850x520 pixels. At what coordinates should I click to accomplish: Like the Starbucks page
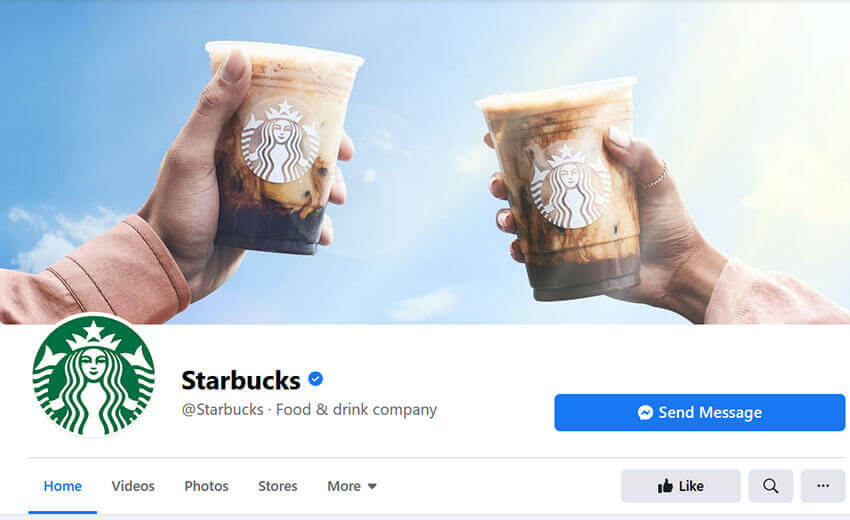pyautogui.click(x=680, y=486)
